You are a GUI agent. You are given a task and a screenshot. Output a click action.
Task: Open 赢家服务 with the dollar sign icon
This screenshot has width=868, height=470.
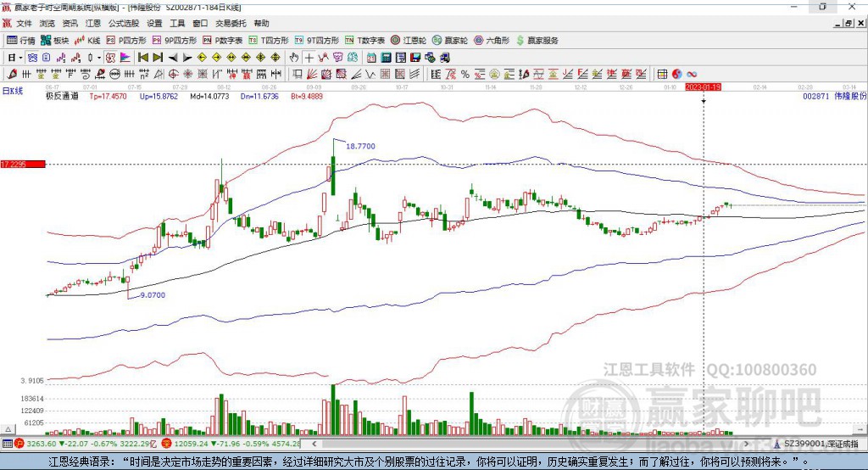(x=537, y=41)
